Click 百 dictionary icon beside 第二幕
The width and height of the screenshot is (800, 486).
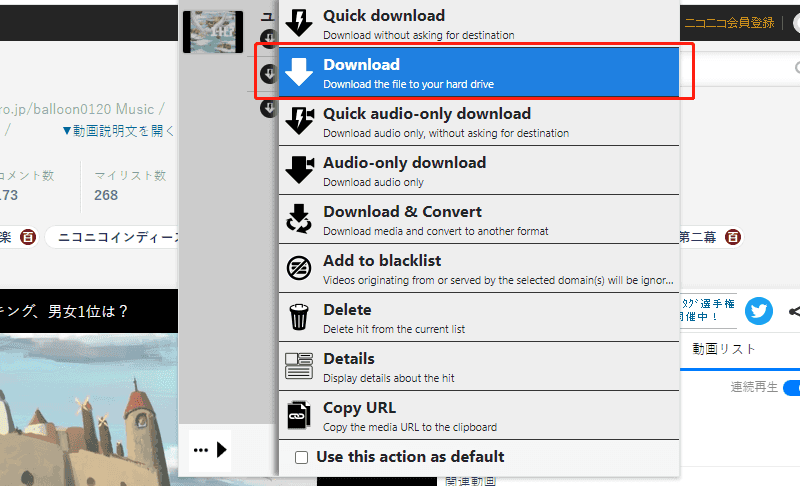pyautogui.click(x=733, y=237)
